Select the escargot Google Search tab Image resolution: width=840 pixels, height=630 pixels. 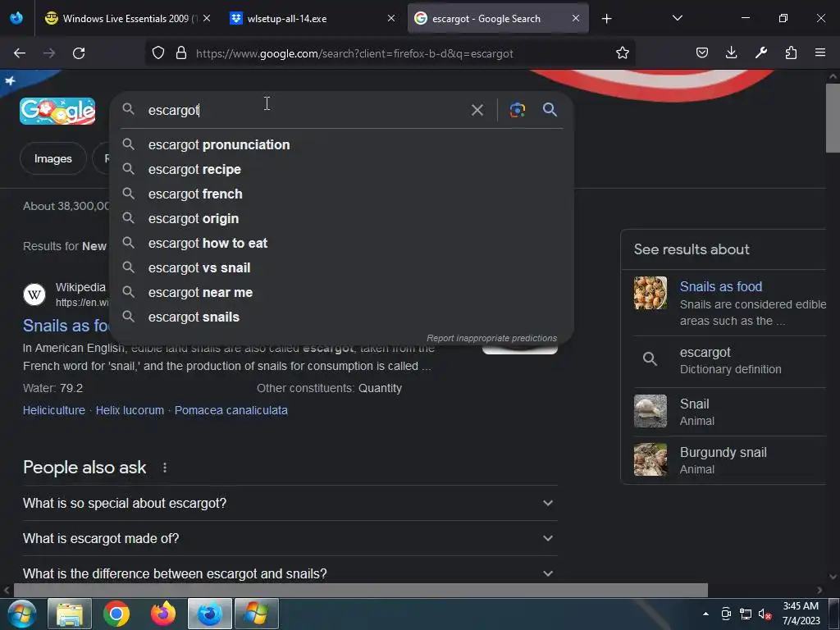coord(498,19)
